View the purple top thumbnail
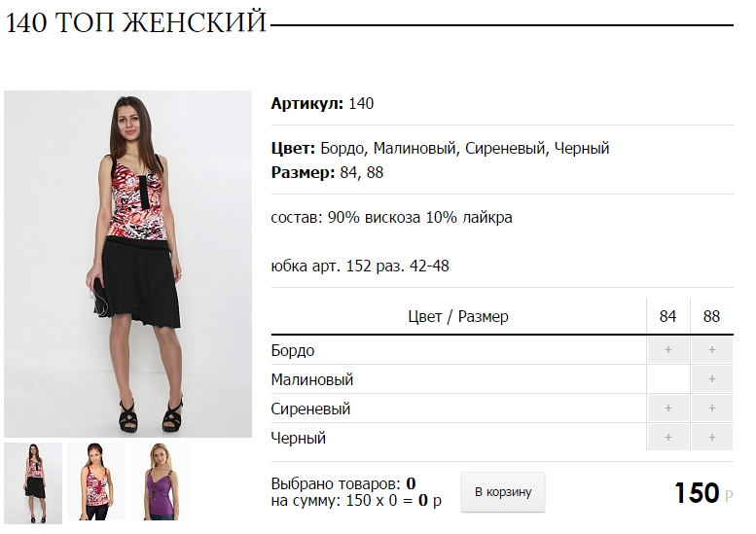The image size is (756, 534). 160,481
